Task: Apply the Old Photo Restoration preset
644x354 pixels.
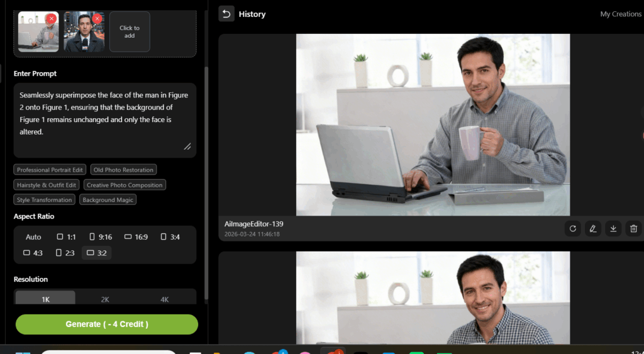Action: click(123, 170)
